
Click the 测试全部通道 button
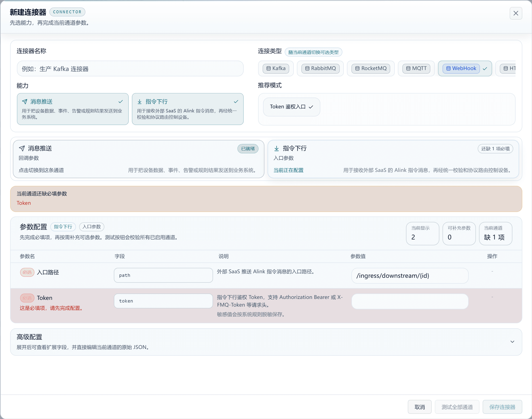(457, 407)
